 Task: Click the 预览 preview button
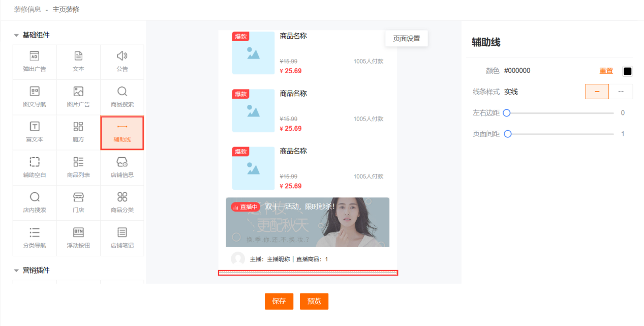(x=314, y=301)
